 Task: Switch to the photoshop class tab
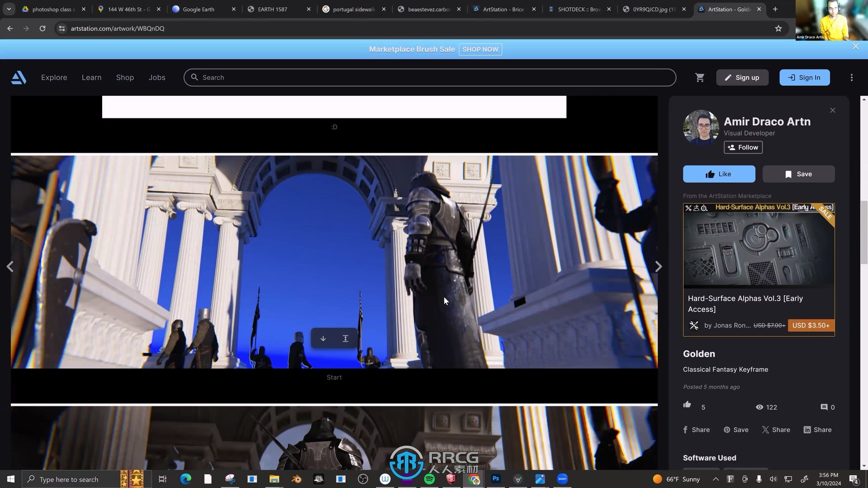[x=53, y=9]
